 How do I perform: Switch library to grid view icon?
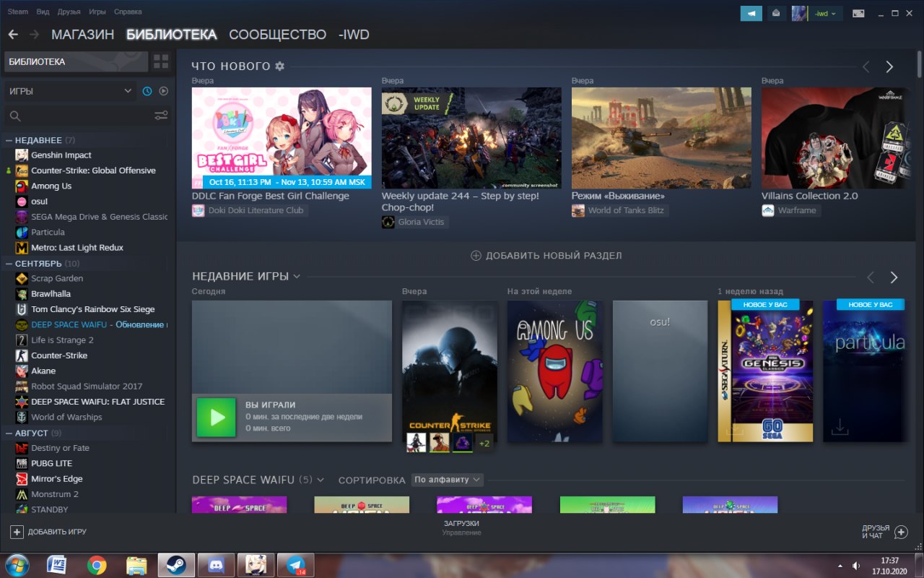click(x=161, y=61)
